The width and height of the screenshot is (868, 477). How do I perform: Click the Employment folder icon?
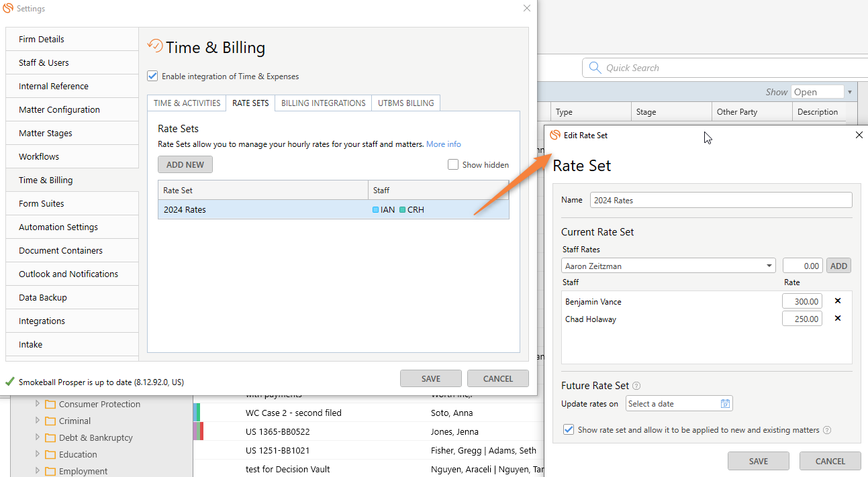[50, 472]
